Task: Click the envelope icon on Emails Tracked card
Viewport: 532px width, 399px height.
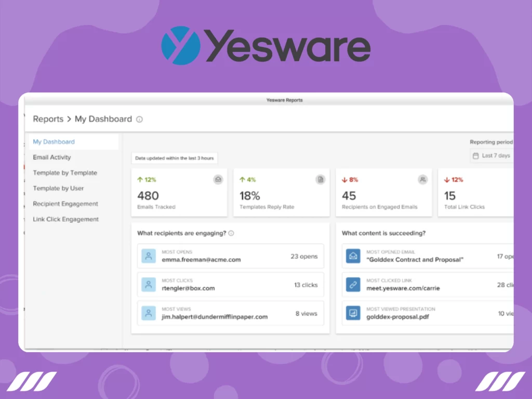Action: pyautogui.click(x=218, y=179)
